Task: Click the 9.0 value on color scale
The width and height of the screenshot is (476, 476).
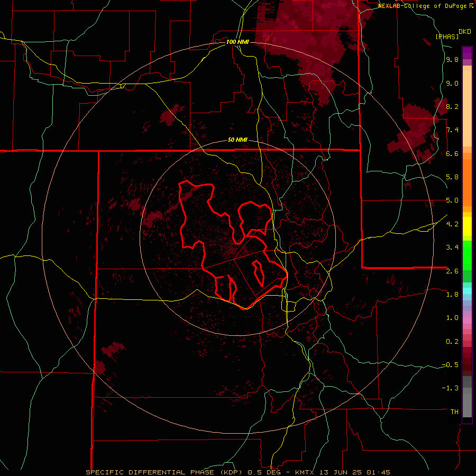Action: pos(452,84)
